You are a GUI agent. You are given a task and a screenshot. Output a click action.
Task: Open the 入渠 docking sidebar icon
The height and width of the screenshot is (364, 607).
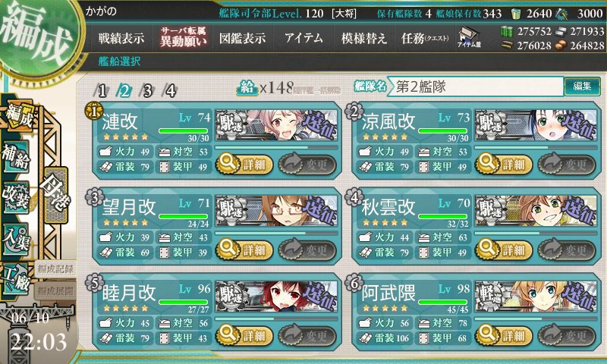coord(16,238)
